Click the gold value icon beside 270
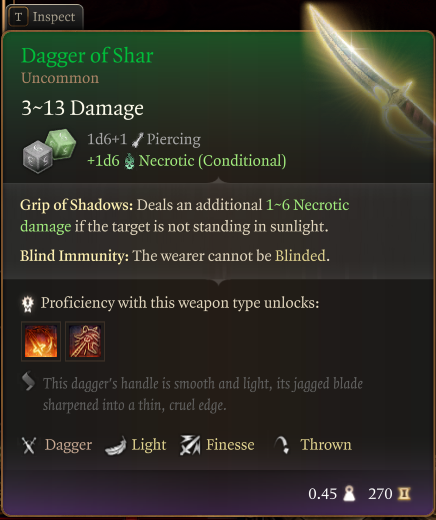The image size is (436, 520). click(404, 494)
